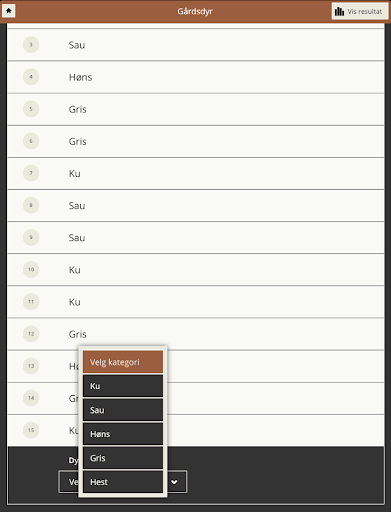Click the Gårdsdyr title in header

(x=195, y=11)
